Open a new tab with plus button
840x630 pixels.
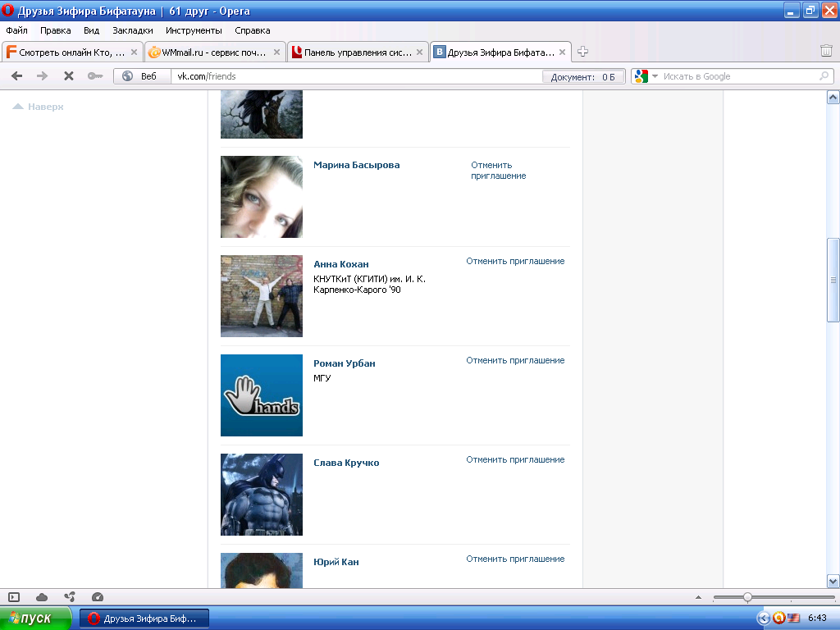coord(583,52)
